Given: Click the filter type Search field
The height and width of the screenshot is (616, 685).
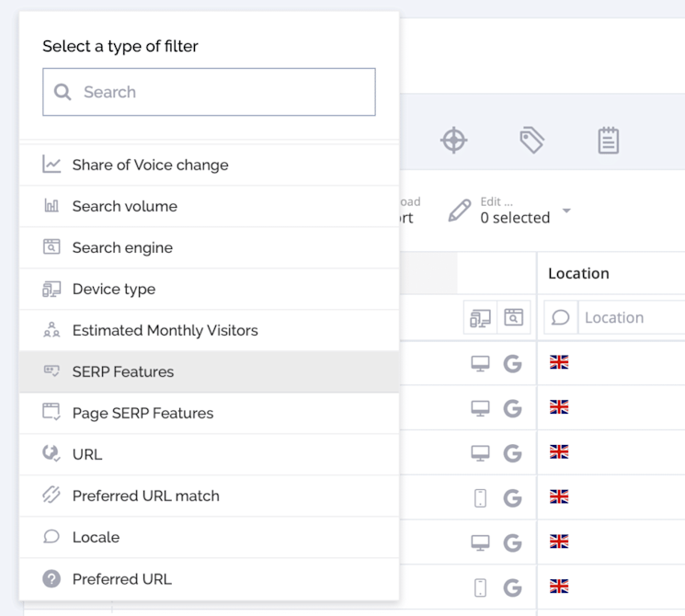Looking at the screenshot, I should pos(221,92).
